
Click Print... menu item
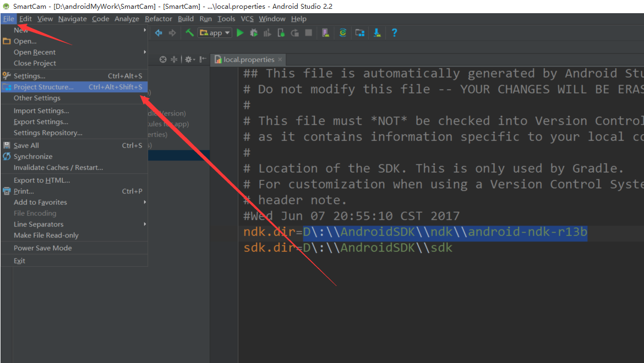click(x=74, y=191)
